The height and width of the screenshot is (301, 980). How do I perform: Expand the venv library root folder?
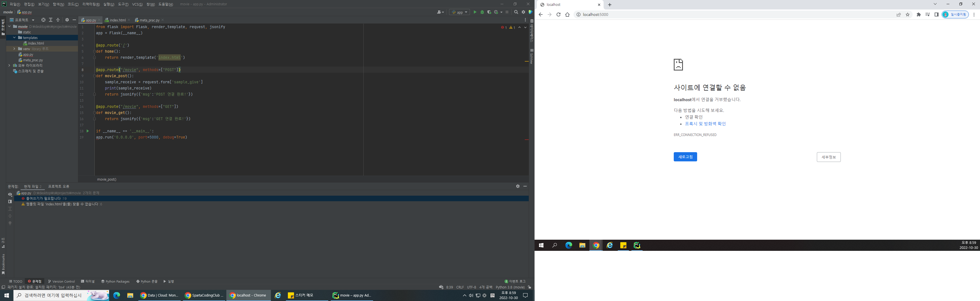point(14,49)
